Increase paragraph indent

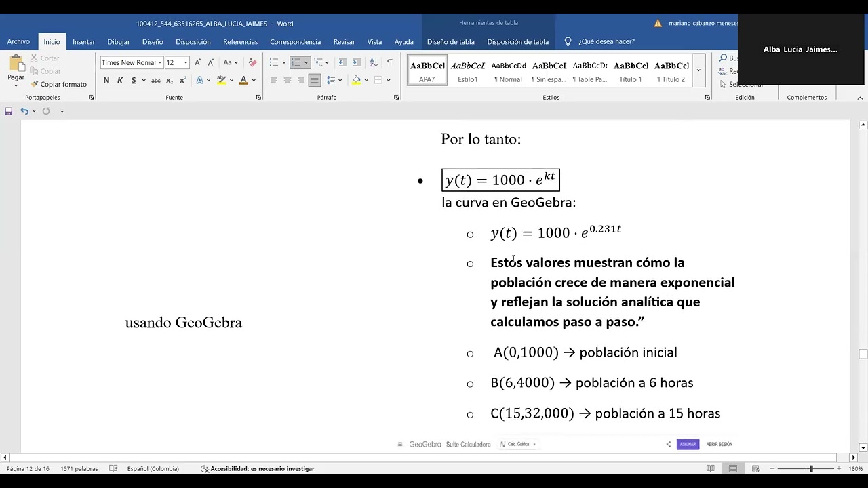pyautogui.click(x=356, y=62)
